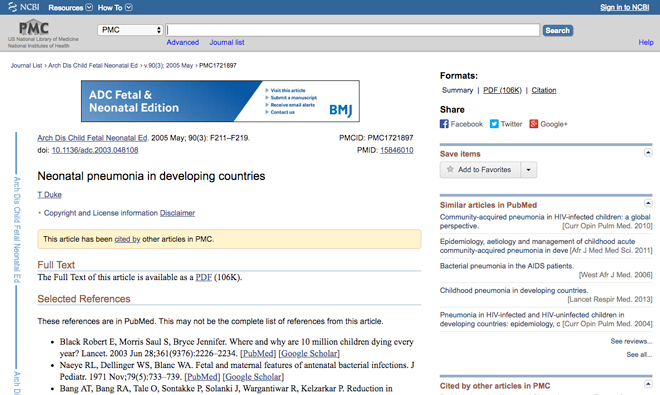Click the search text field
Image resolution: width=660 pixels, height=395 pixels.
click(353, 30)
